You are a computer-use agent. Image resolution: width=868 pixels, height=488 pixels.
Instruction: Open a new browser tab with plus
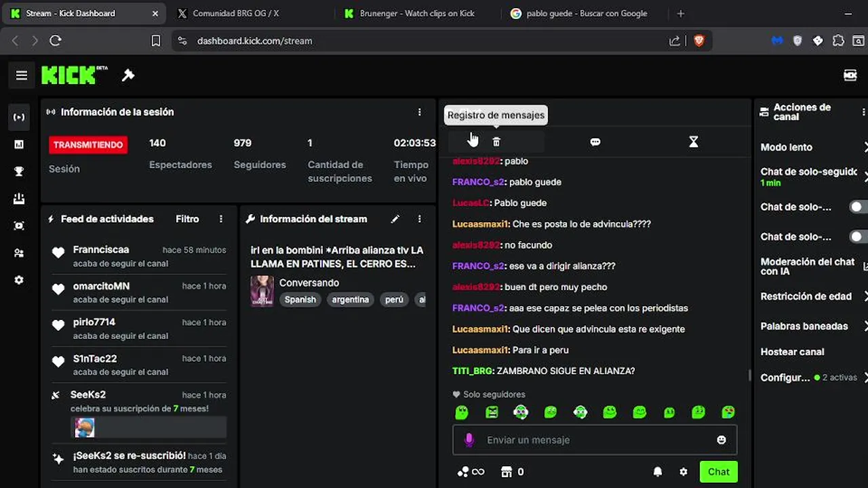(x=681, y=13)
